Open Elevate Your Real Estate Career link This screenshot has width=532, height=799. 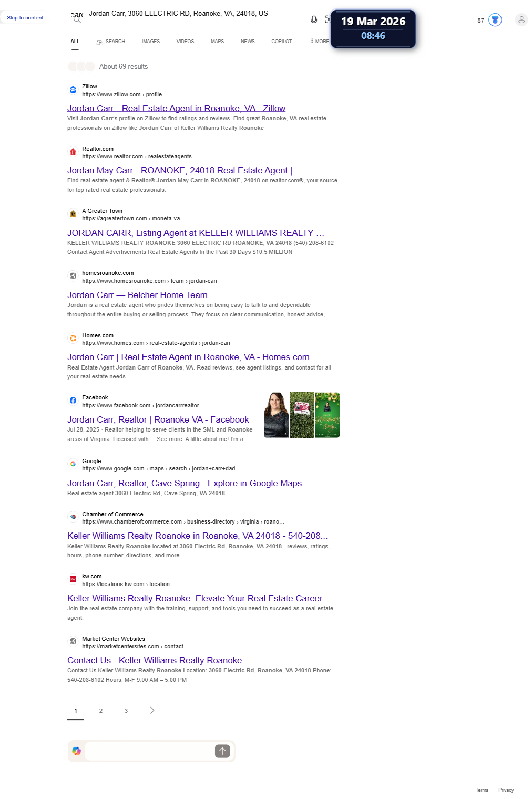click(195, 598)
